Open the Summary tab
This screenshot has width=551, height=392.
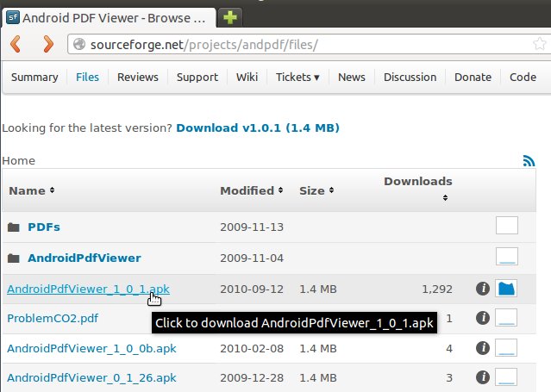click(x=34, y=77)
